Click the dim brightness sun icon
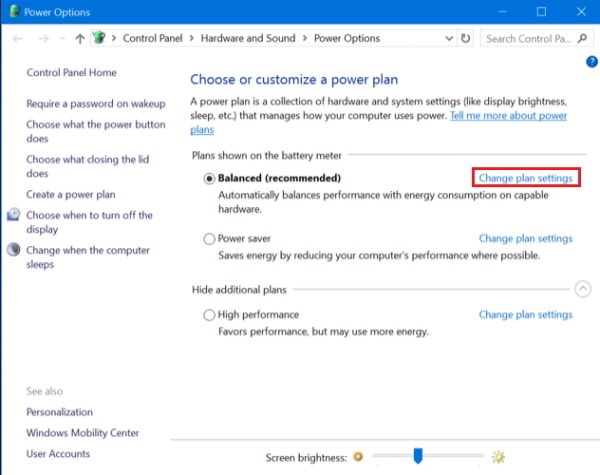 tap(358, 456)
